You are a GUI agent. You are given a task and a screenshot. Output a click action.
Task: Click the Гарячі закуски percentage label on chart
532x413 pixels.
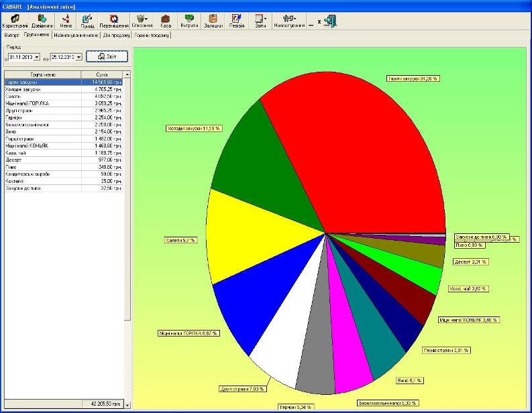[413, 78]
